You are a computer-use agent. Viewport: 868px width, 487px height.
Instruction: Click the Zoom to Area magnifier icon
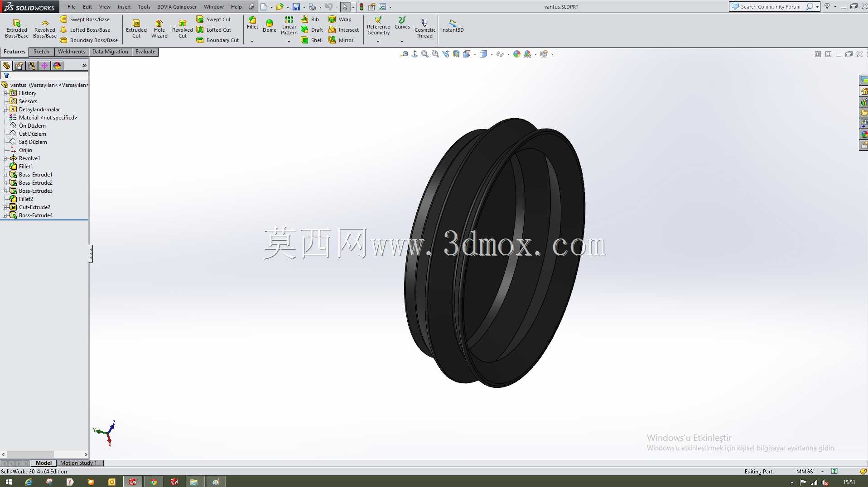pyautogui.click(x=435, y=54)
